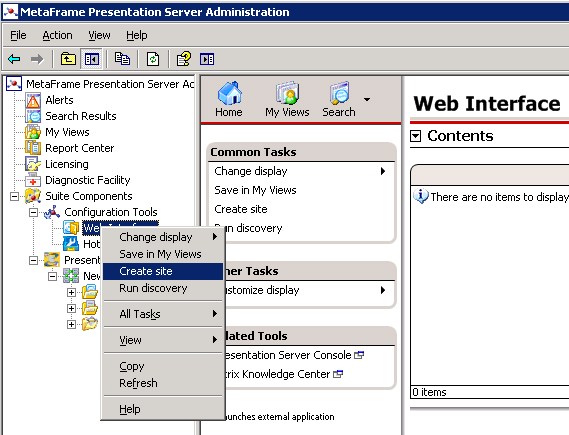Collapse the Presentation Server node
Viewport: 569px width, 435px height.
coord(33,260)
